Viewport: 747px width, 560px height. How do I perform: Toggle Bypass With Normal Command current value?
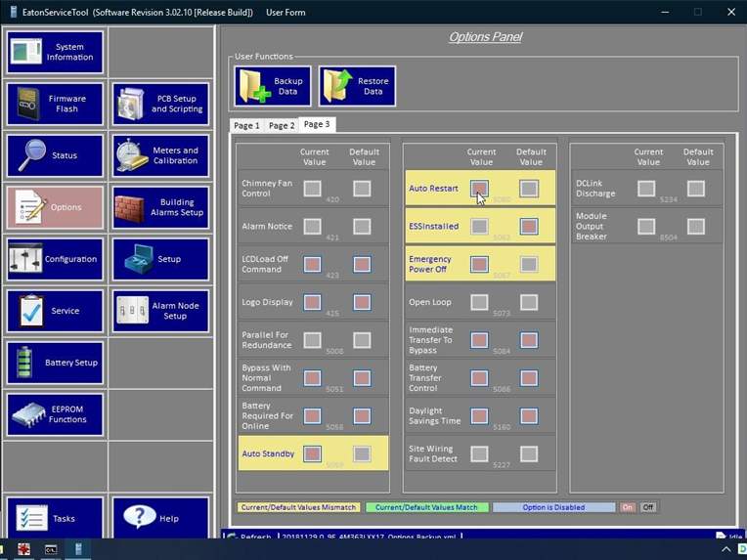point(313,378)
